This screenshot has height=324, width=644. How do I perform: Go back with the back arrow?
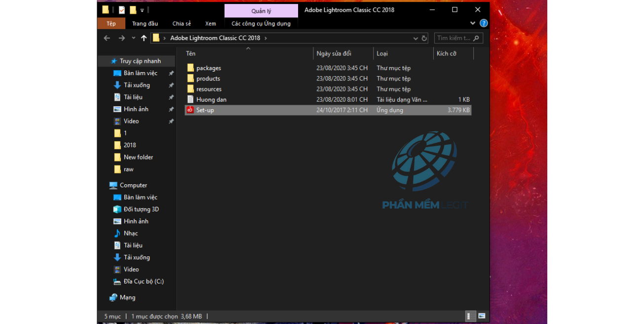(107, 38)
